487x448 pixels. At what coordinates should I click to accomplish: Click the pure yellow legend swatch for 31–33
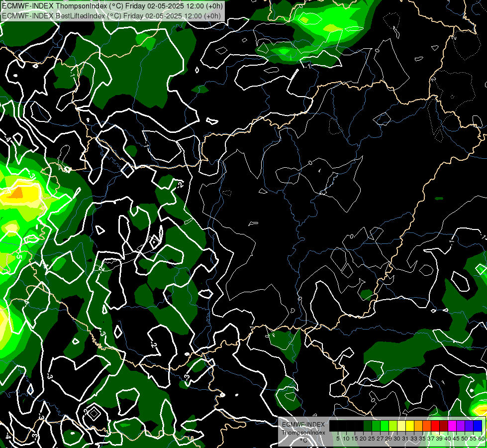(410, 426)
